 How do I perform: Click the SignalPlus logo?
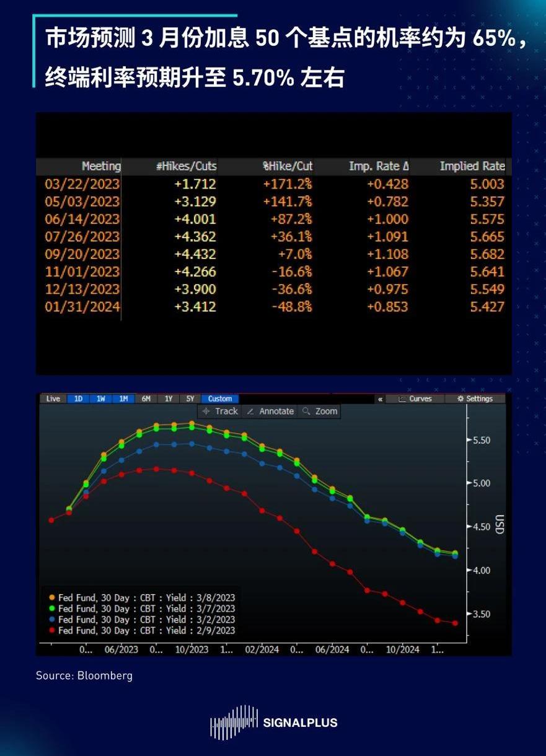pyautogui.click(x=273, y=722)
